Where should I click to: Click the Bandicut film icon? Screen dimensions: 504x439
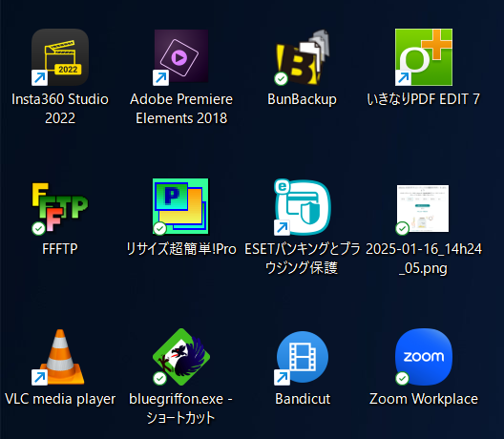303,357
